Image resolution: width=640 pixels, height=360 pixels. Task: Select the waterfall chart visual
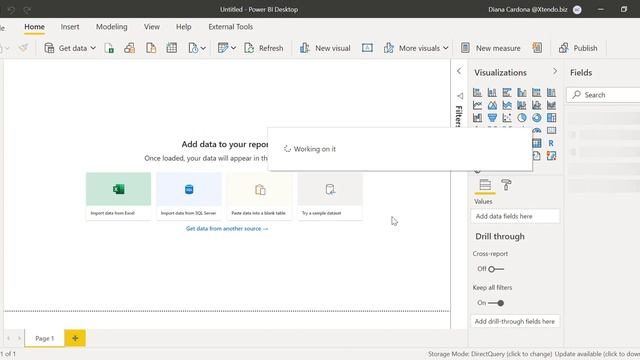477,118
